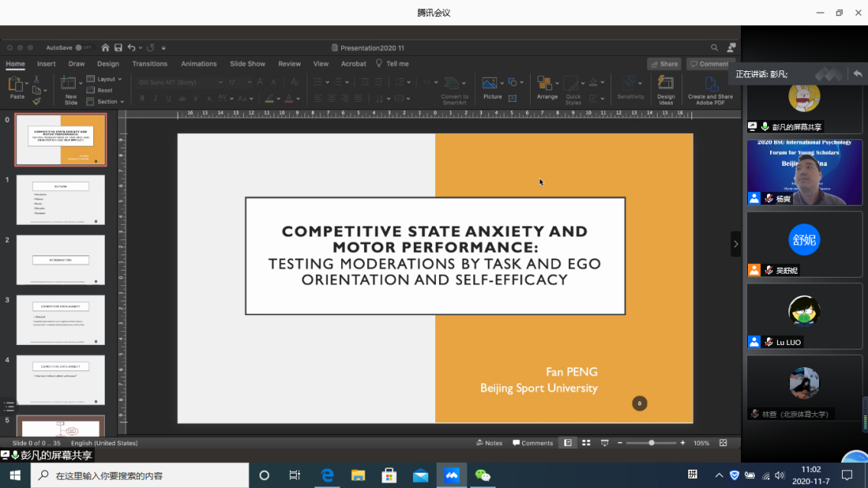Click the Save disk icon
The image size is (868, 488).
click(x=118, y=47)
